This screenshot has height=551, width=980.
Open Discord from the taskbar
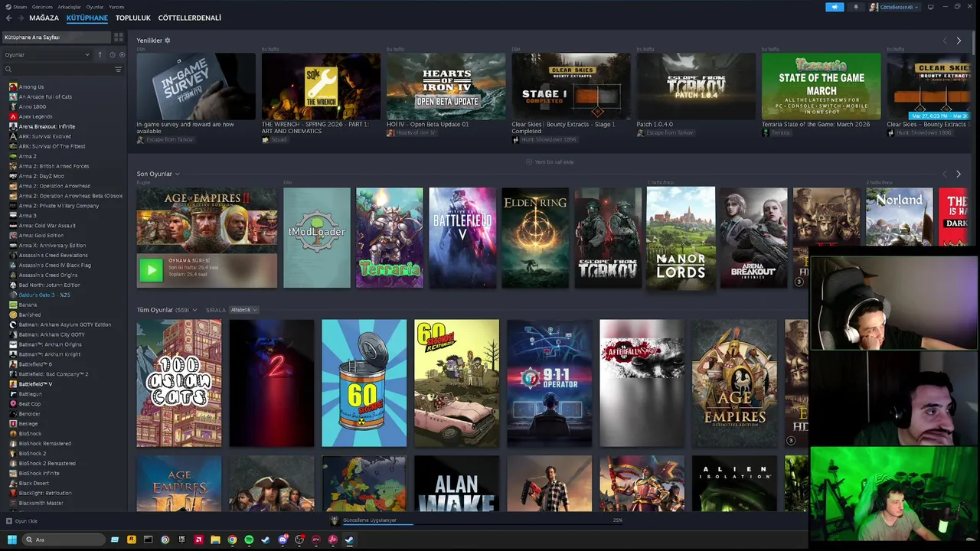(x=283, y=540)
